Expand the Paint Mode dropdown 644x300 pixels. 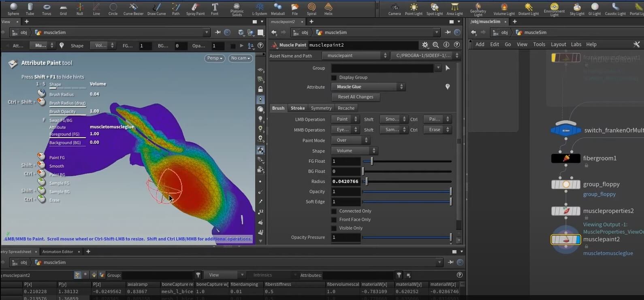pos(350,140)
